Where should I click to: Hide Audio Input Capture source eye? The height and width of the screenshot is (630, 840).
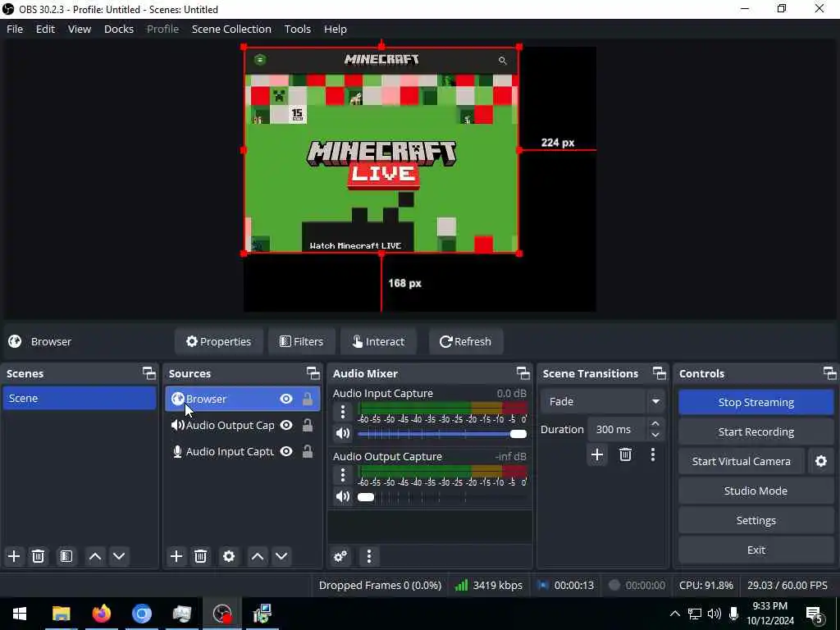tap(286, 451)
